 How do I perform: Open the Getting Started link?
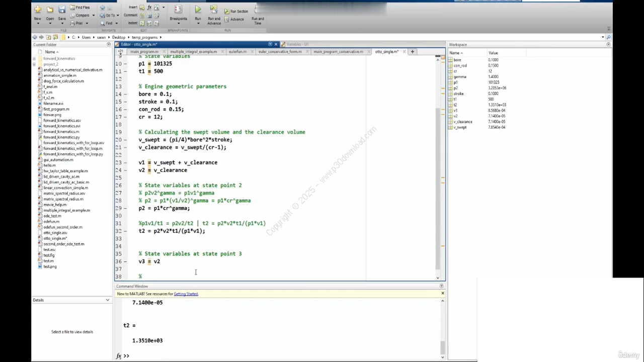point(186,294)
